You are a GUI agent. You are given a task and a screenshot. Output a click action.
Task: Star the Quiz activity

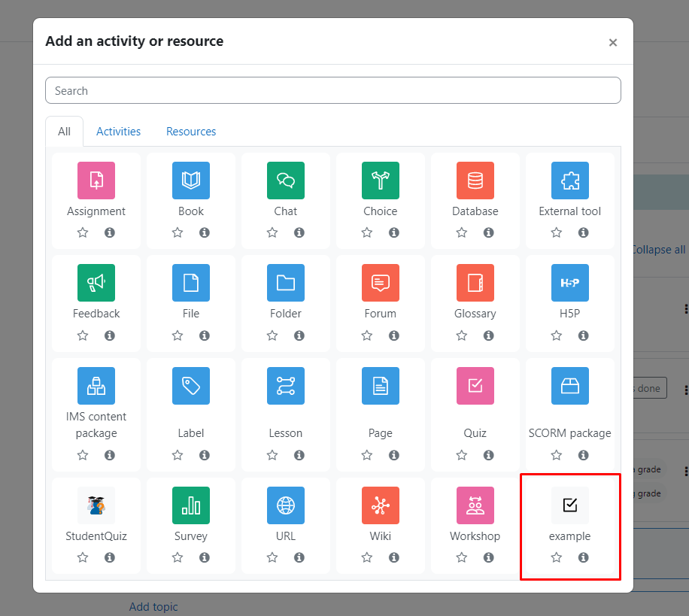pyautogui.click(x=461, y=455)
